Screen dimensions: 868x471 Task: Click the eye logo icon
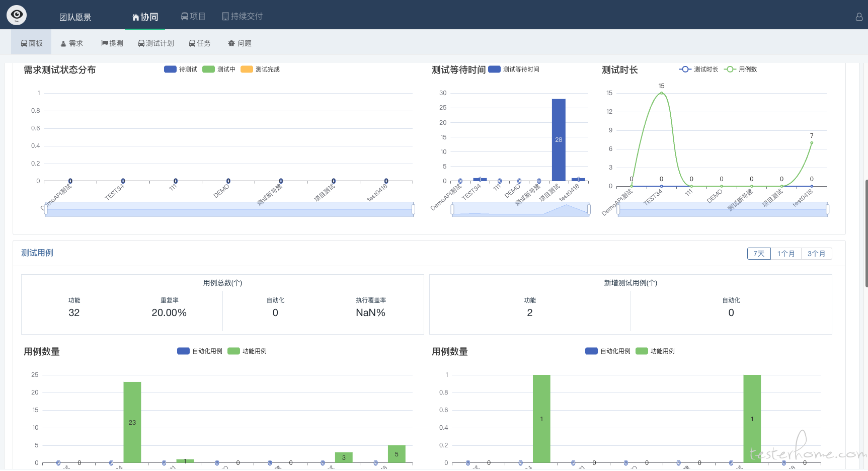point(17,15)
